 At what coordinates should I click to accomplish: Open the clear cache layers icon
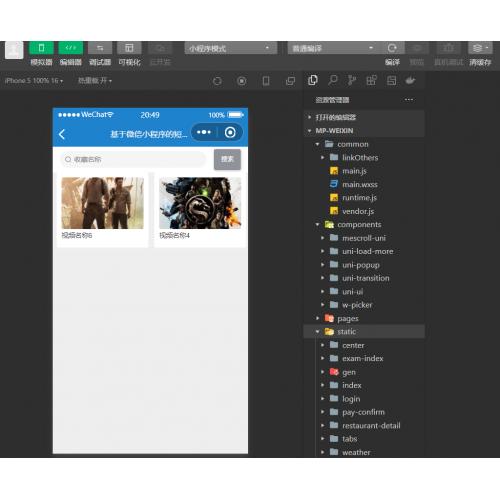pos(480,48)
